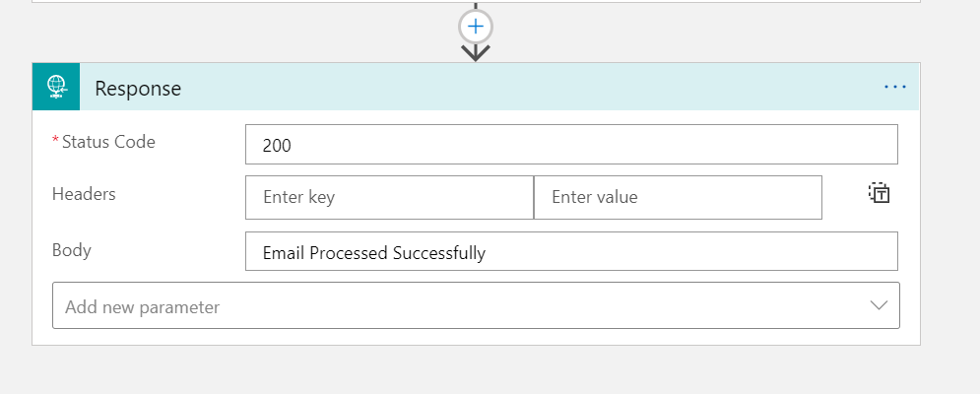The height and width of the screenshot is (394, 980).
Task: Click the Enter key header field
Action: [x=389, y=197]
